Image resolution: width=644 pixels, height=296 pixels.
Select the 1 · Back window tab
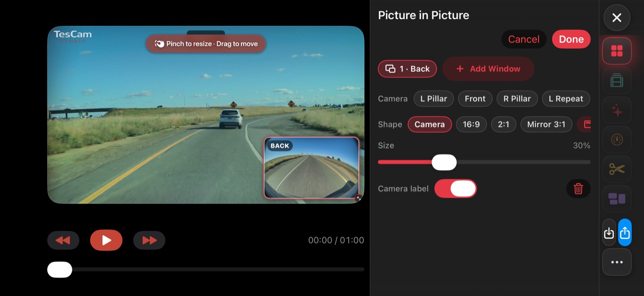(408, 69)
